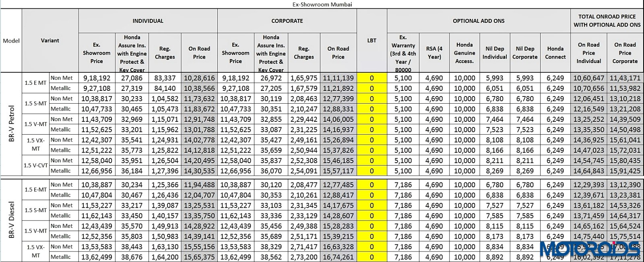Select on-road price 14,20,495
The image size is (644, 262).
(x=199, y=160)
